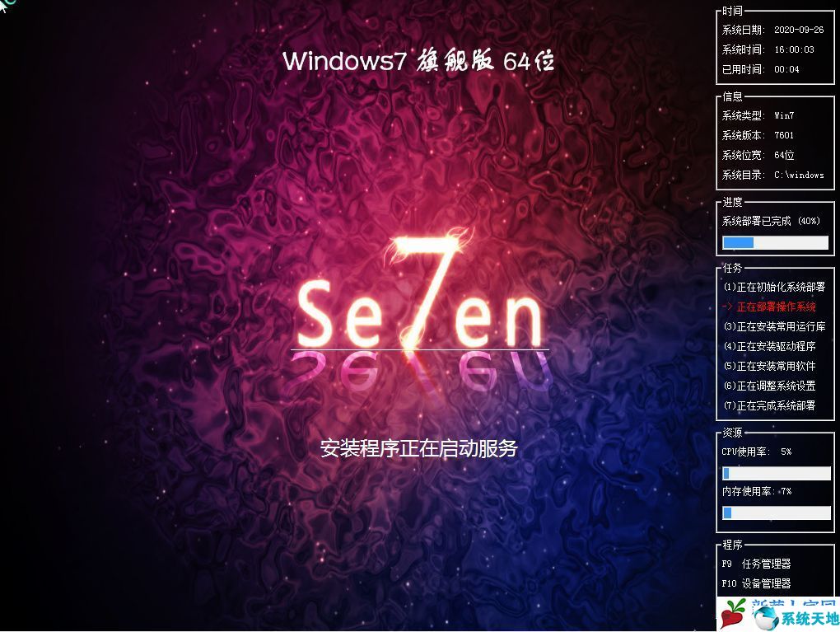Click the 内存使用率 usage bar
The height and width of the screenshot is (632, 840).
(777, 513)
